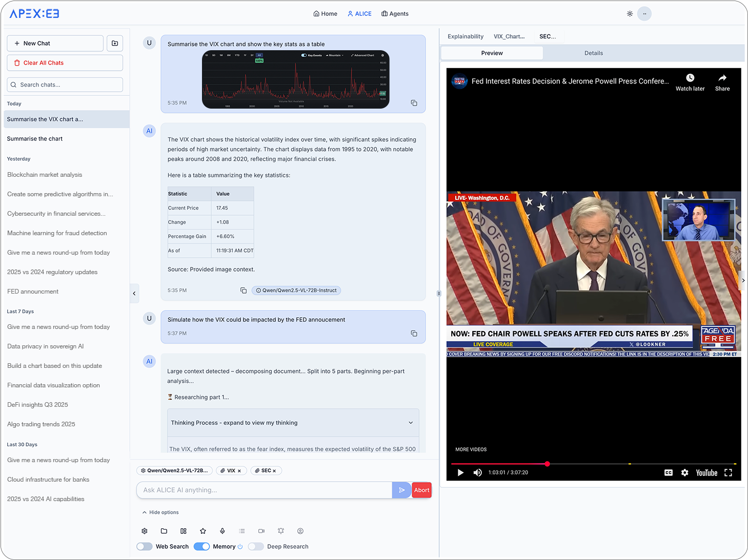Click the Ask ALICE AI input field
The width and height of the screenshot is (748, 560).
(264, 490)
